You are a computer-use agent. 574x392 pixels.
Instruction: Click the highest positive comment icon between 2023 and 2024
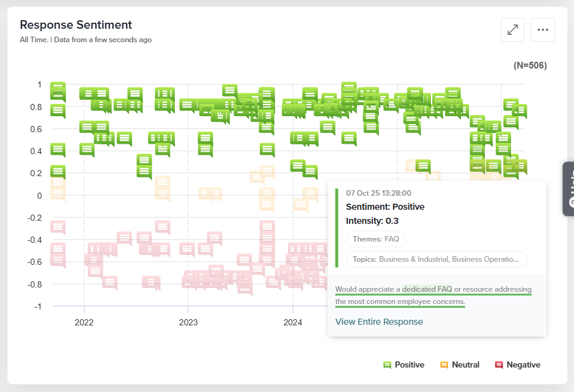click(230, 91)
